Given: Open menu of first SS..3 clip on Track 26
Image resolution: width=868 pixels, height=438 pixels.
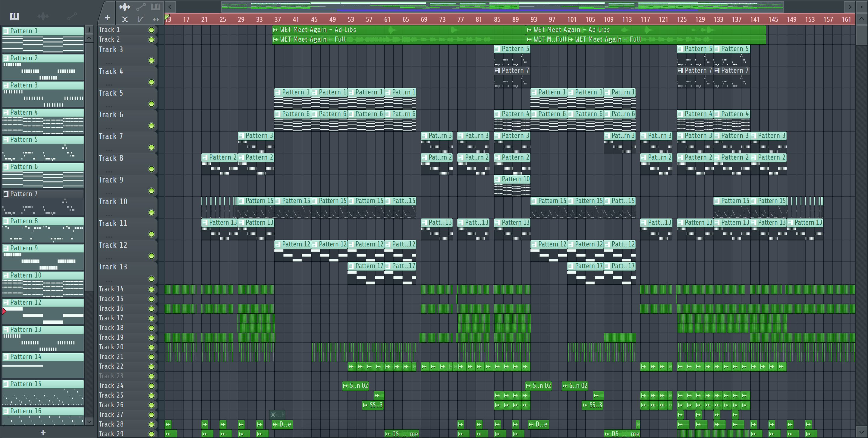Looking at the screenshot, I should pos(366,405).
